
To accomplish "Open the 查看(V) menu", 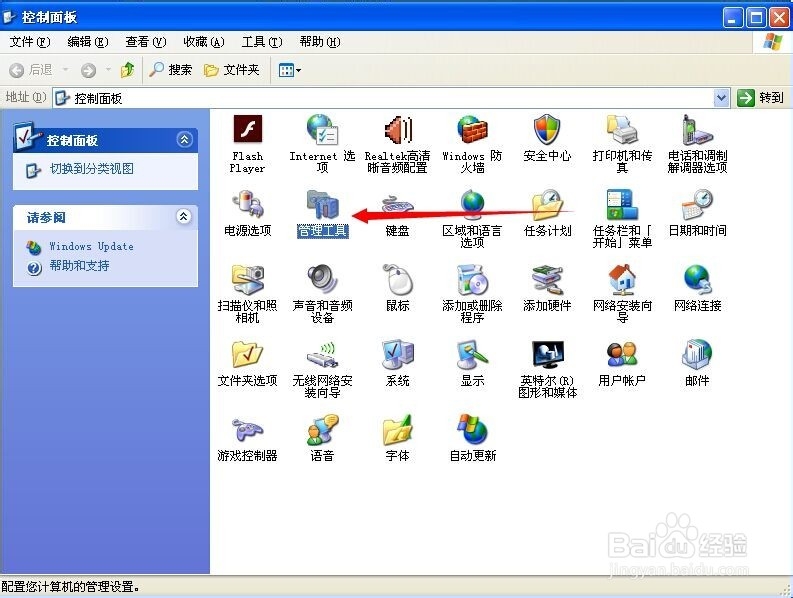I will pos(146,42).
